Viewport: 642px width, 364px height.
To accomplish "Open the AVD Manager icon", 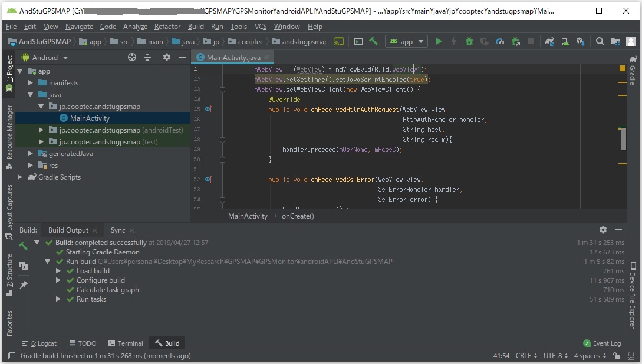I will tap(565, 42).
